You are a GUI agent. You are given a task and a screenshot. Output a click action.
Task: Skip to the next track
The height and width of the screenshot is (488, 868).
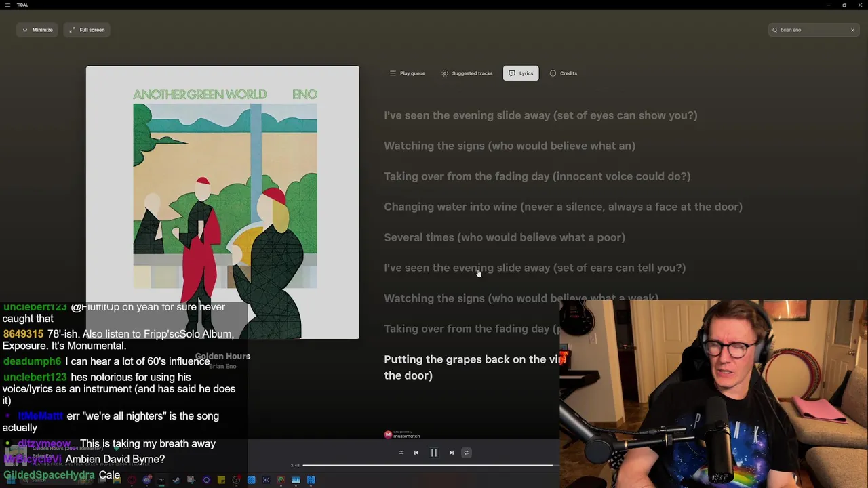pyautogui.click(x=452, y=453)
